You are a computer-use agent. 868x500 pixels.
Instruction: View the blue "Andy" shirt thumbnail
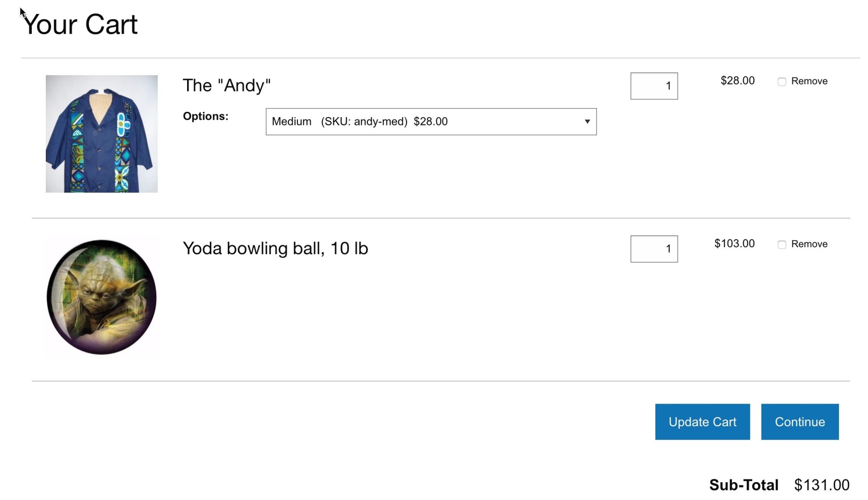pos(101,135)
